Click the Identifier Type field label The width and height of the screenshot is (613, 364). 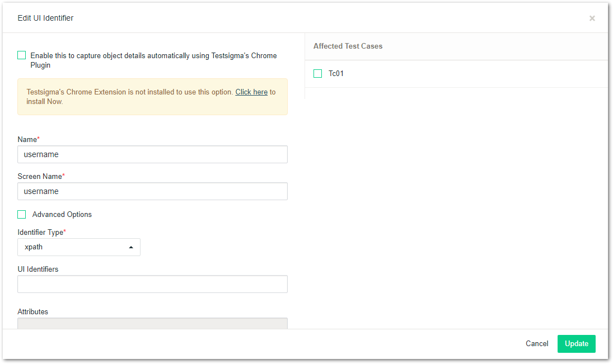[41, 232]
